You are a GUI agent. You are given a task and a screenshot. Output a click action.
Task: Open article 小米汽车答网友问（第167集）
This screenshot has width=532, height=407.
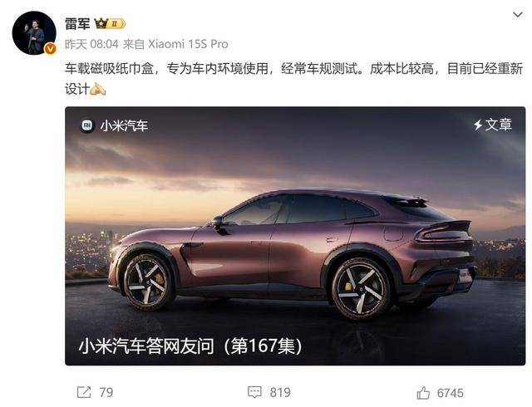[x=190, y=346]
